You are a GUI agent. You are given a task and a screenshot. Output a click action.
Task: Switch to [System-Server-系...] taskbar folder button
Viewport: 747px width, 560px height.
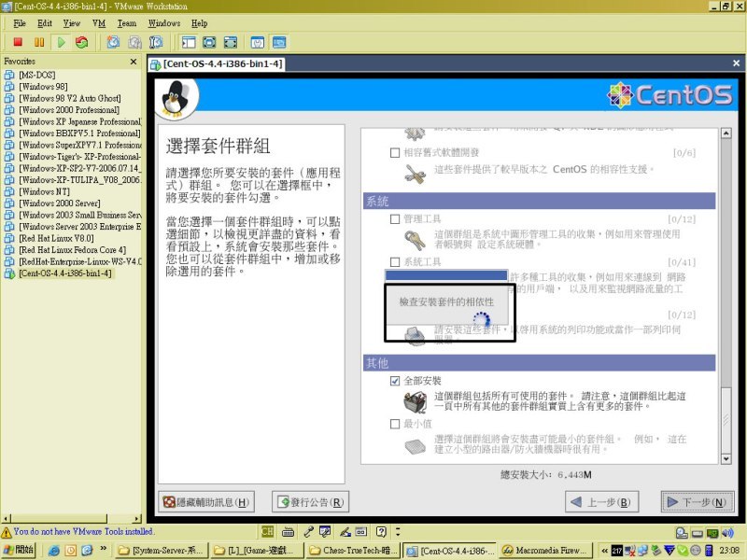pos(161,551)
